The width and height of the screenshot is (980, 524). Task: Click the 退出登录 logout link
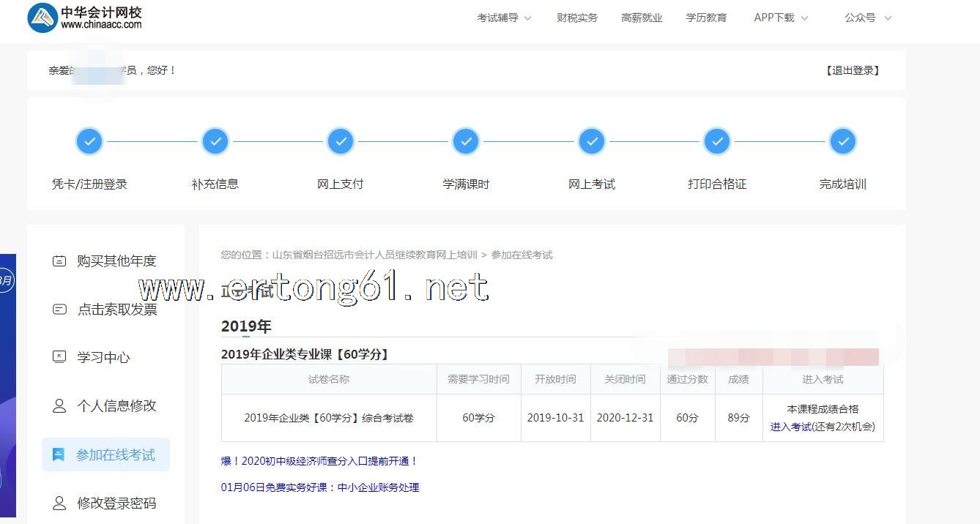(x=853, y=70)
